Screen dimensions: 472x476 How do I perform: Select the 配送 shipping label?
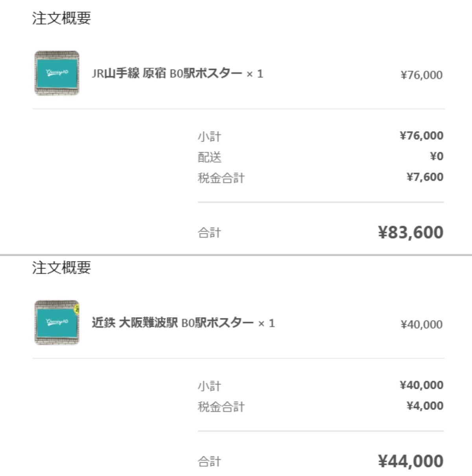[x=210, y=157]
